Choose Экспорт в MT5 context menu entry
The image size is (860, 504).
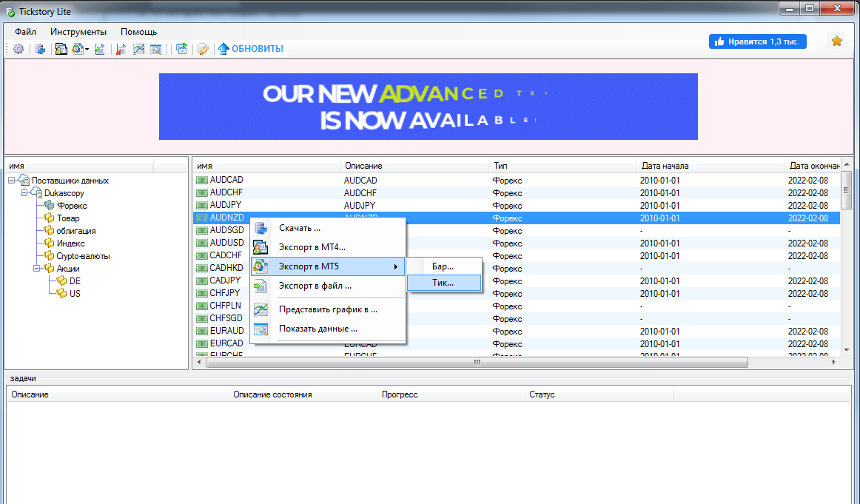click(x=328, y=266)
